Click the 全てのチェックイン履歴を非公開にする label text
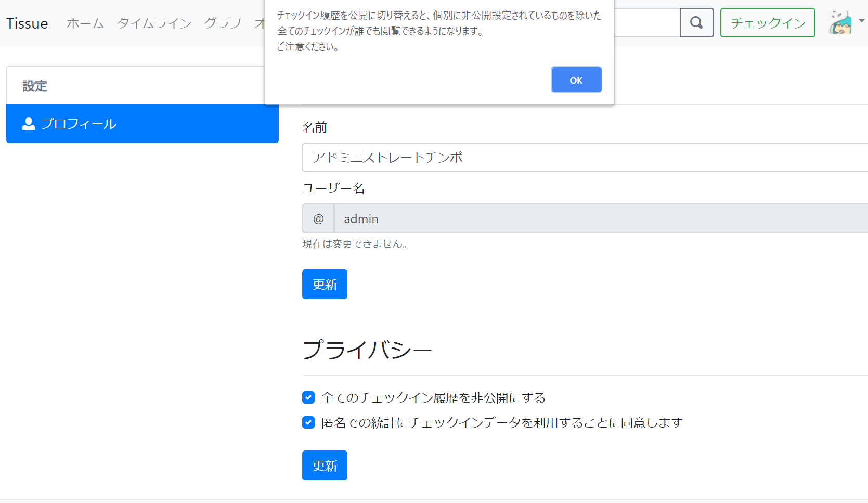Image resolution: width=868 pixels, height=503 pixels. tap(433, 398)
